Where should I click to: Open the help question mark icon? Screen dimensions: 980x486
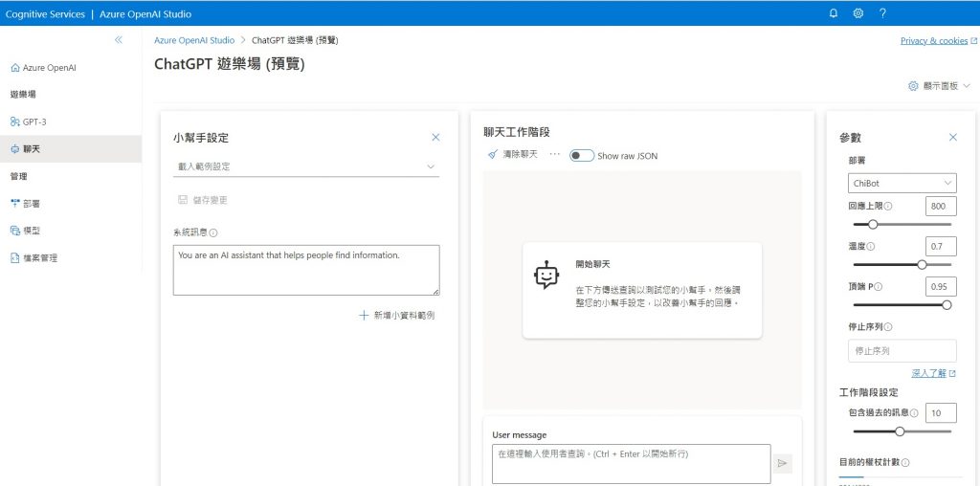coord(882,13)
